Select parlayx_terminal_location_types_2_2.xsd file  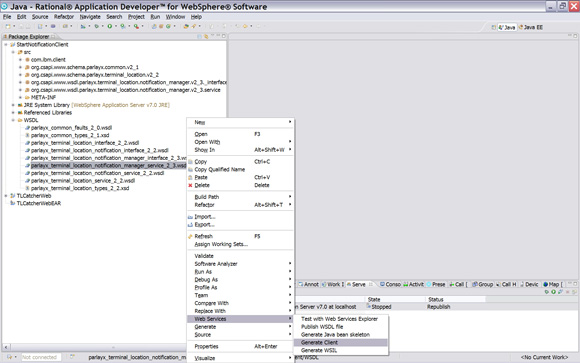click(x=80, y=188)
